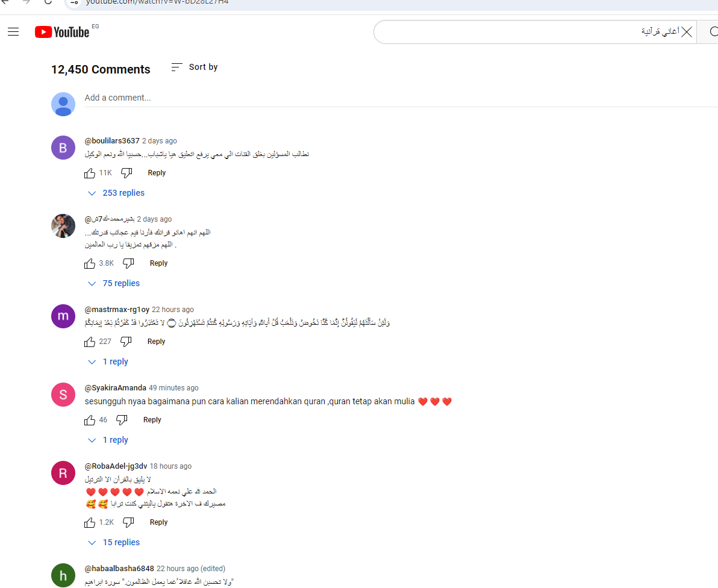Expand the 75 replies thread
This screenshot has width=718, height=588.
pos(114,284)
